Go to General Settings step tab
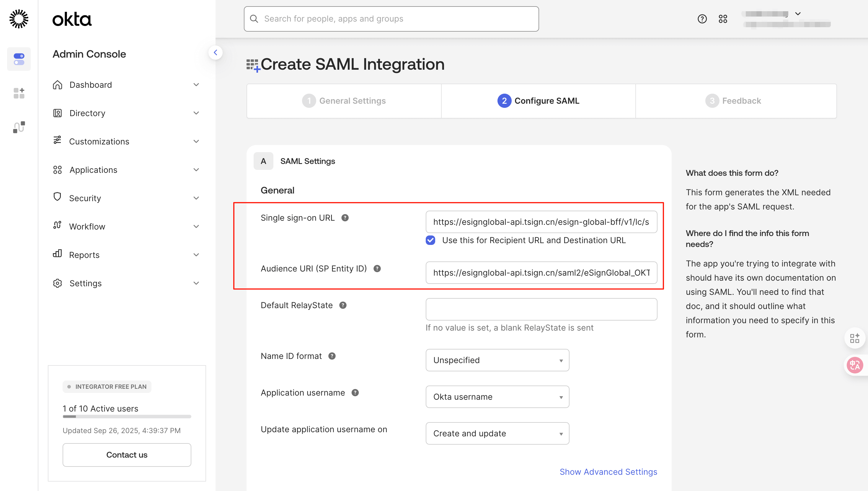Screen dimensions: 868x491 coord(344,101)
